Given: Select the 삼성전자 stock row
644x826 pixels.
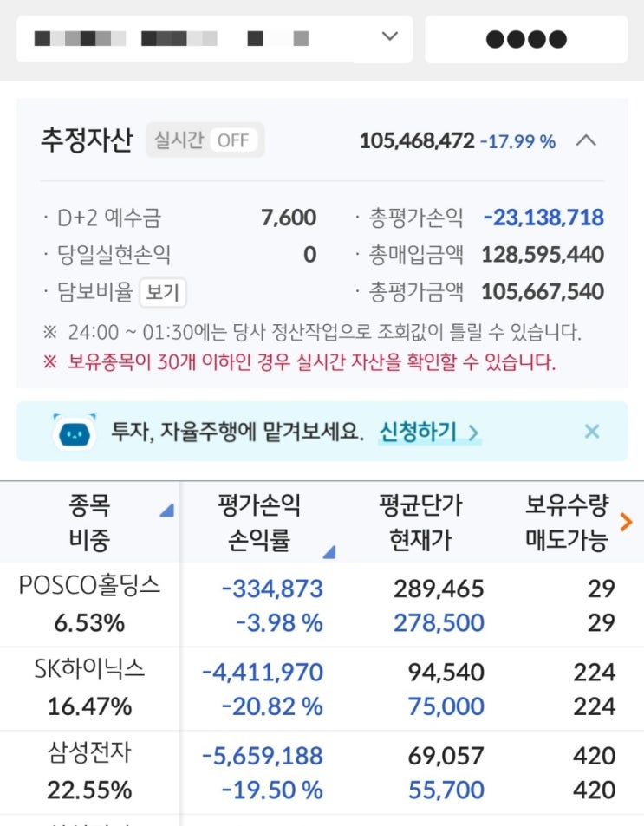Looking at the screenshot, I should tap(322, 772).
